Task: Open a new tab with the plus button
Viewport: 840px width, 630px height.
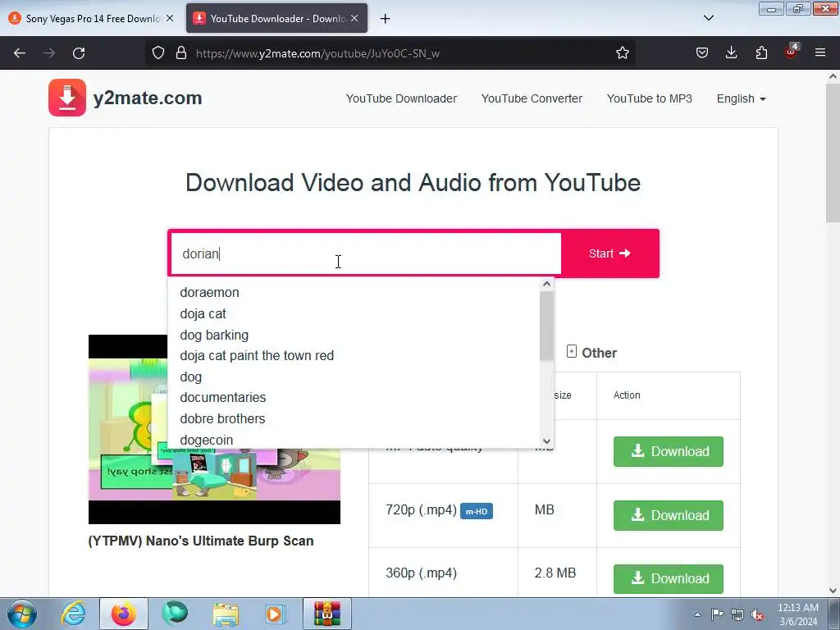Action: click(386, 19)
